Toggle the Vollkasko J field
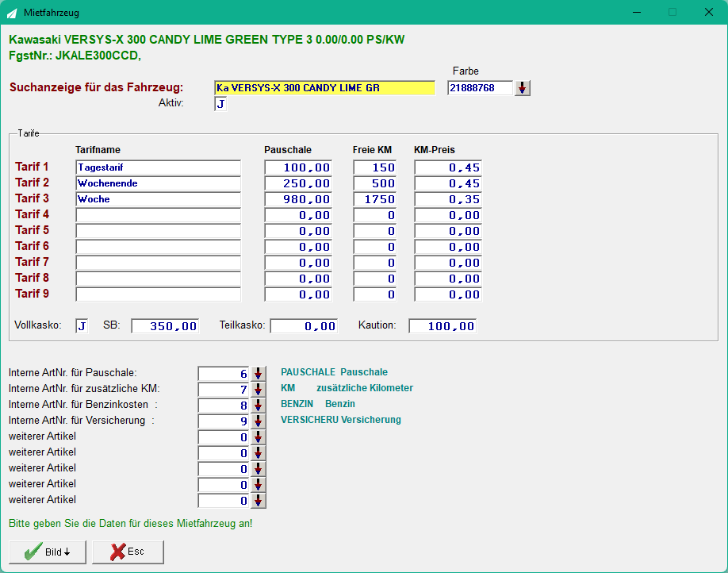The height and width of the screenshot is (573, 728). pyautogui.click(x=82, y=325)
